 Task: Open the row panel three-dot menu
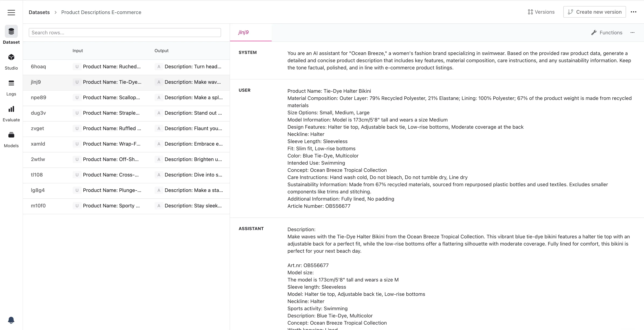pos(632,33)
